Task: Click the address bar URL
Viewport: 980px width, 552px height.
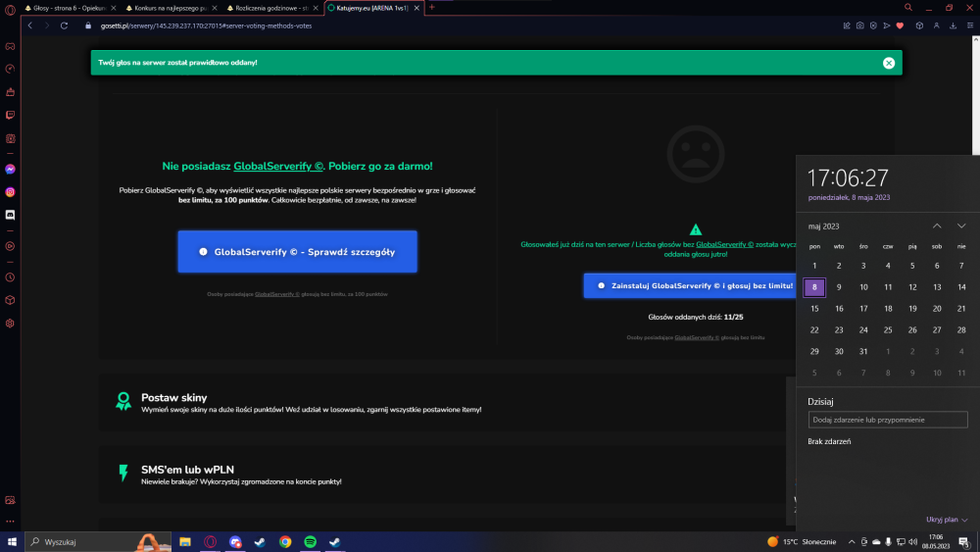Action: point(206,25)
